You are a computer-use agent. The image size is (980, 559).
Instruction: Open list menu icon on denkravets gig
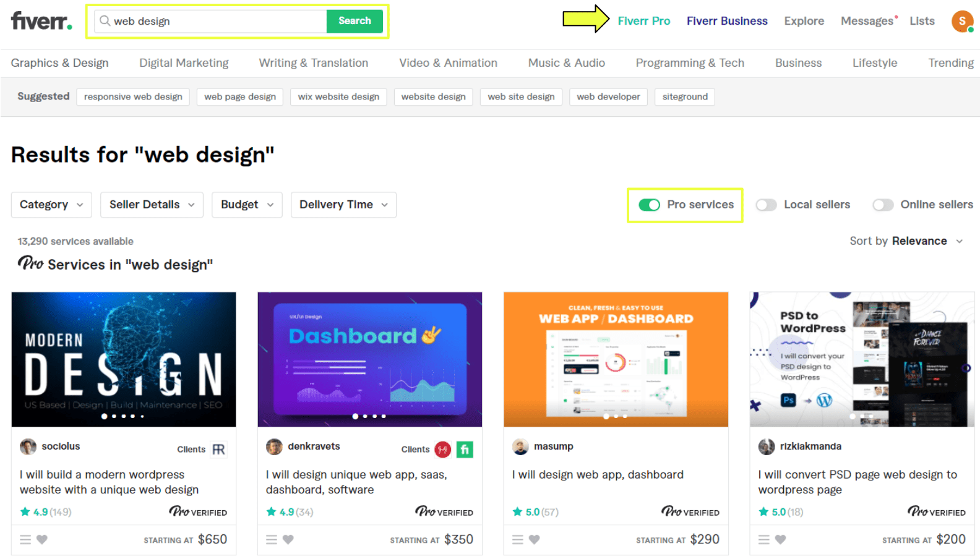point(272,539)
